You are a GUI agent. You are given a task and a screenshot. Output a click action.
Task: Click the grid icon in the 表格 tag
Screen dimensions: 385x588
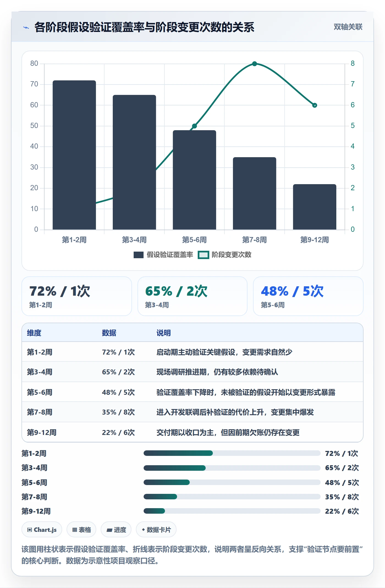75,530
